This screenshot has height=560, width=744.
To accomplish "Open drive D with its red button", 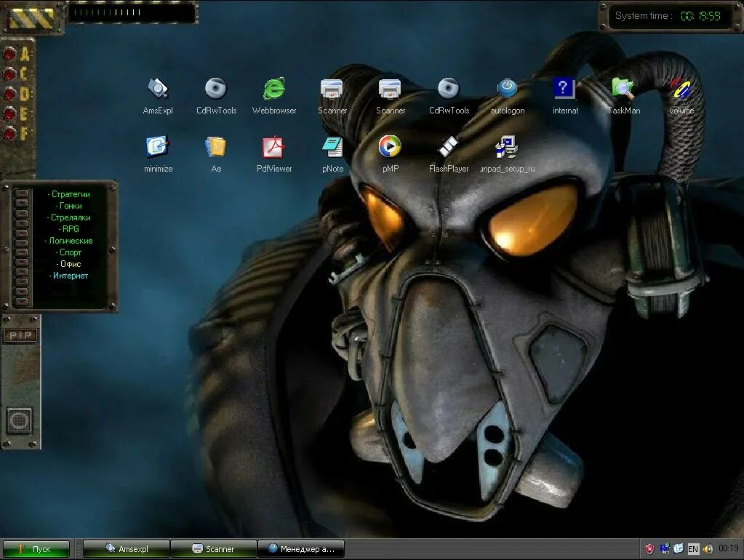I will pyautogui.click(x=9, y=94).
